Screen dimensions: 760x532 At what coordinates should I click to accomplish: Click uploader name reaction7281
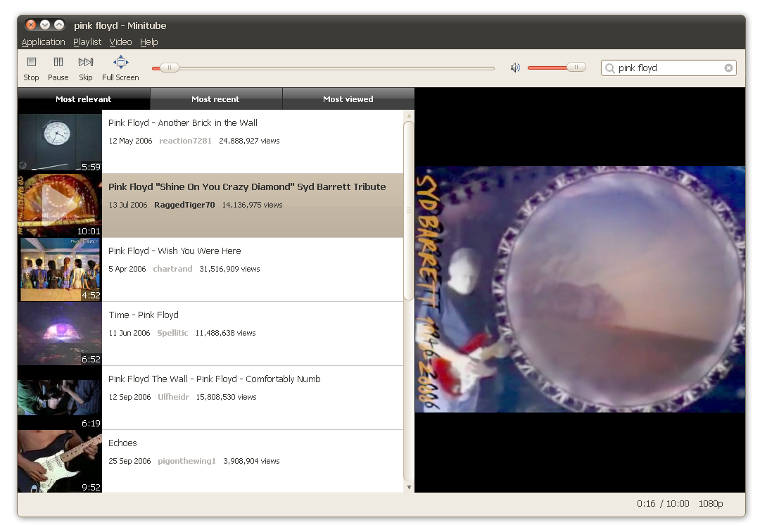185,141
